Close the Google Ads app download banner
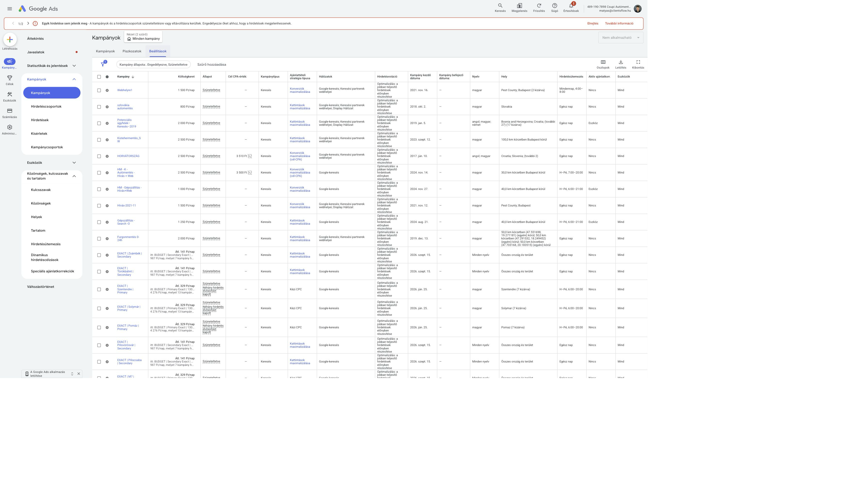863x504 pixels. click(79, 374)
